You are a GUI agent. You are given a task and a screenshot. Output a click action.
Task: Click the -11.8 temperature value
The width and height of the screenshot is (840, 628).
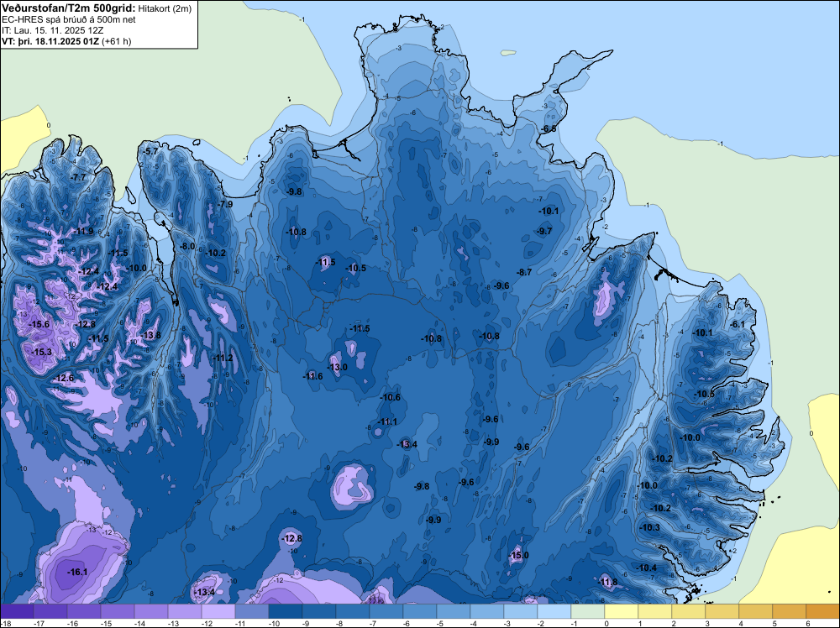(x=607, y=583)
